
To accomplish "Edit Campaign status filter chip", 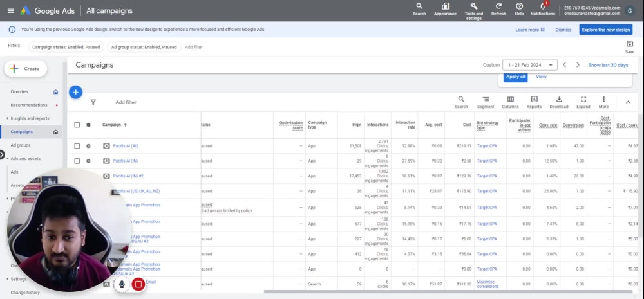I will 66,47.
